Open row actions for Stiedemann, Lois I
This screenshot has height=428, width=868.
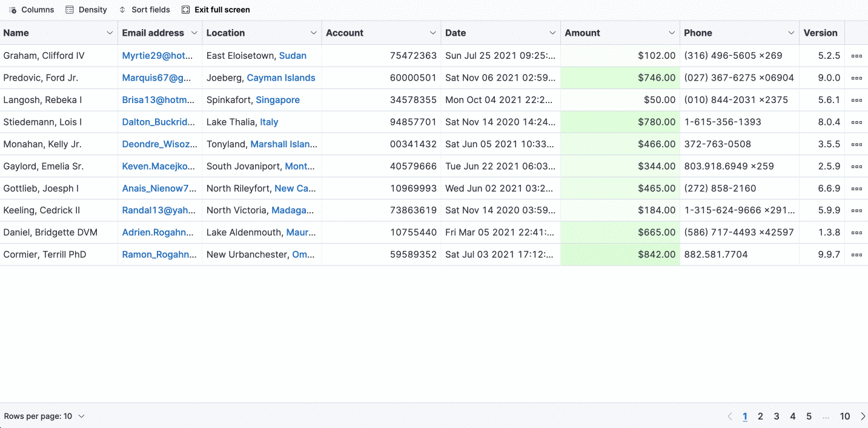point(856,122)
